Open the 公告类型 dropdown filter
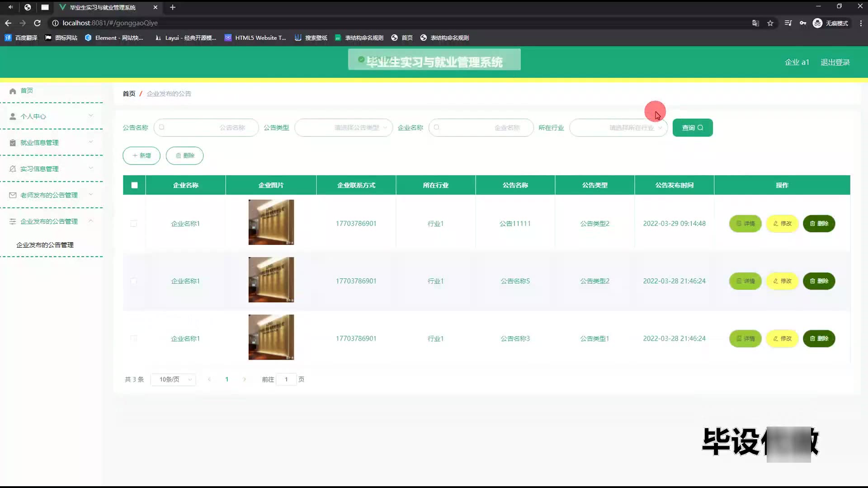 tap(343, 128)
